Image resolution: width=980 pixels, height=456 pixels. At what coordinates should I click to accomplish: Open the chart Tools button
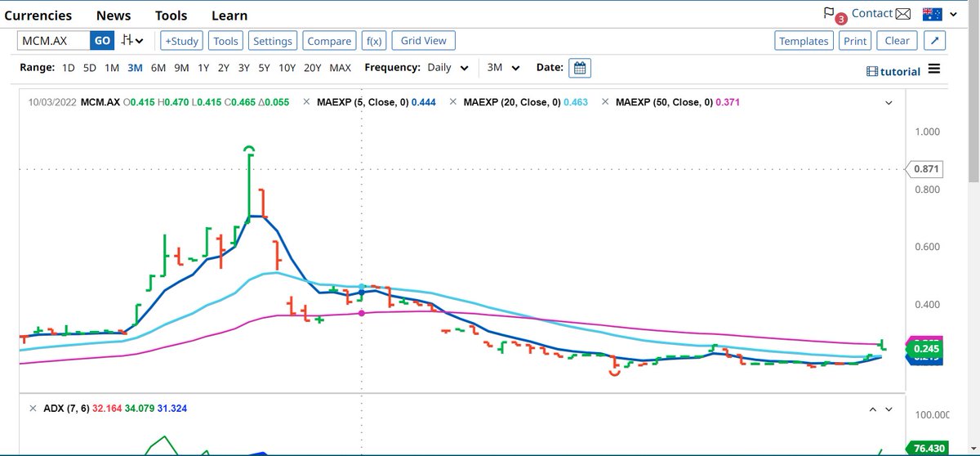click(225, 41)
